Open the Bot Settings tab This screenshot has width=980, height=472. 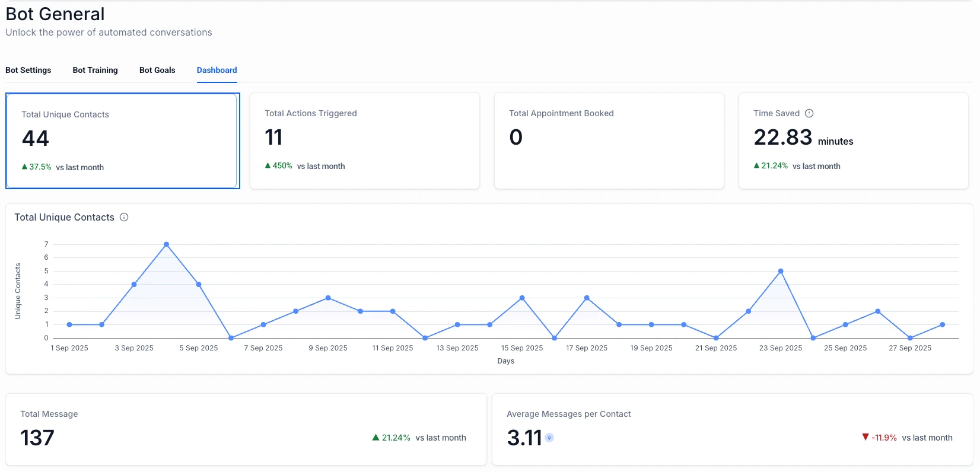tap(28, 70)
